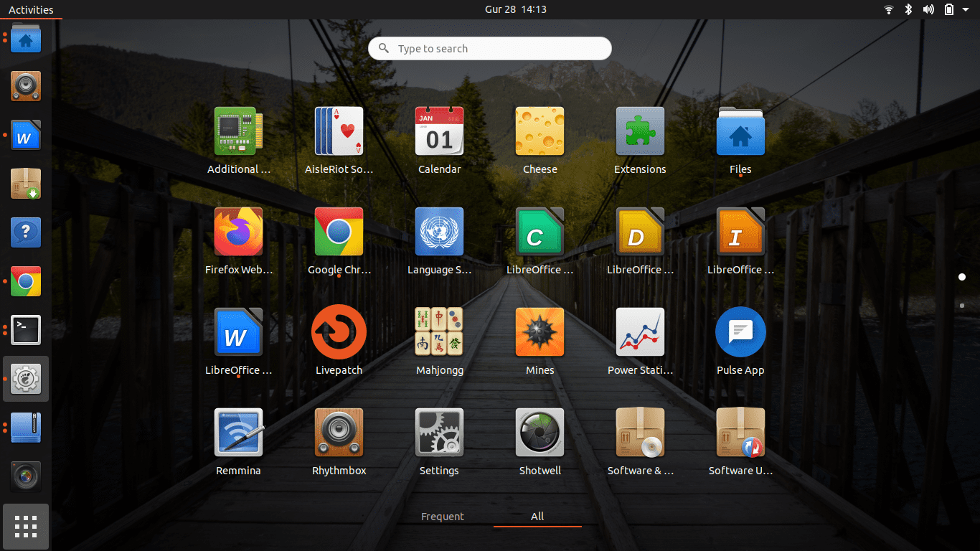Expand the system menu arrow
Screen dimensions: 980x551
pyautogui.click(x=966, y=9)
